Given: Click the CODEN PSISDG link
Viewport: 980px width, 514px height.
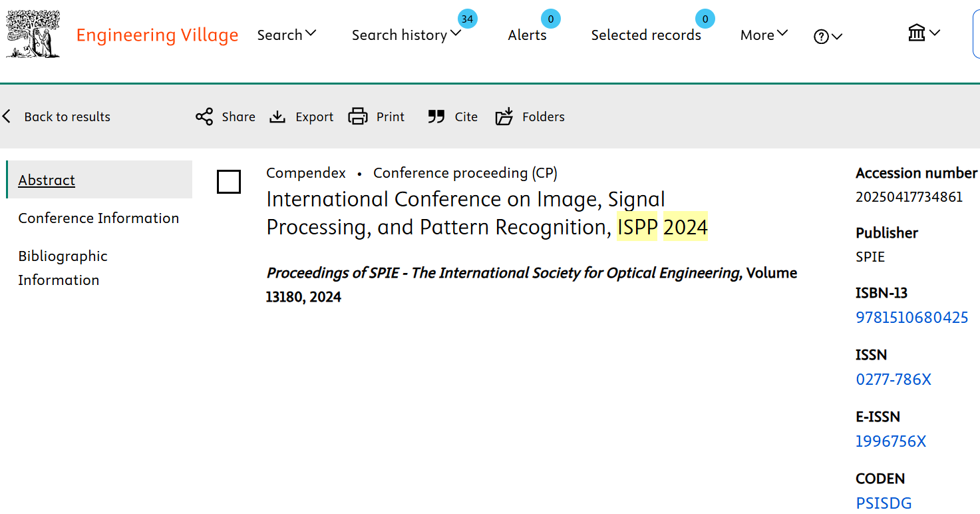Looking at the screenshot, I should point(884,503).
